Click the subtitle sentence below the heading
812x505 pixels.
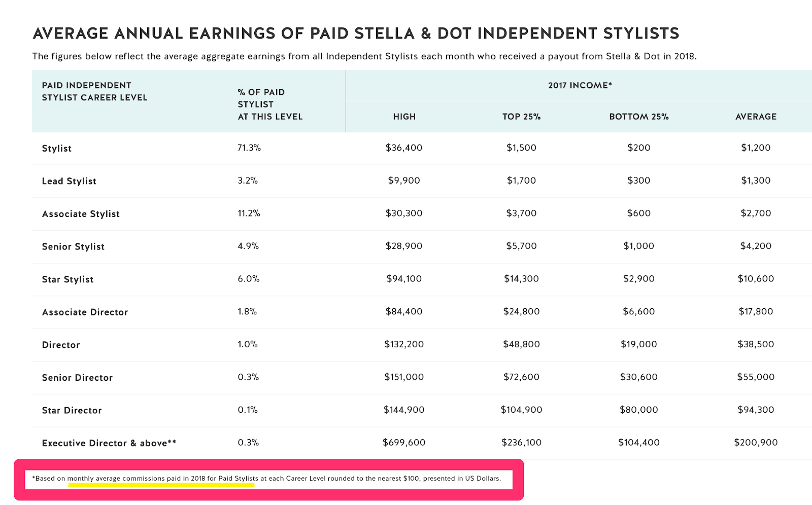[364, 56]
